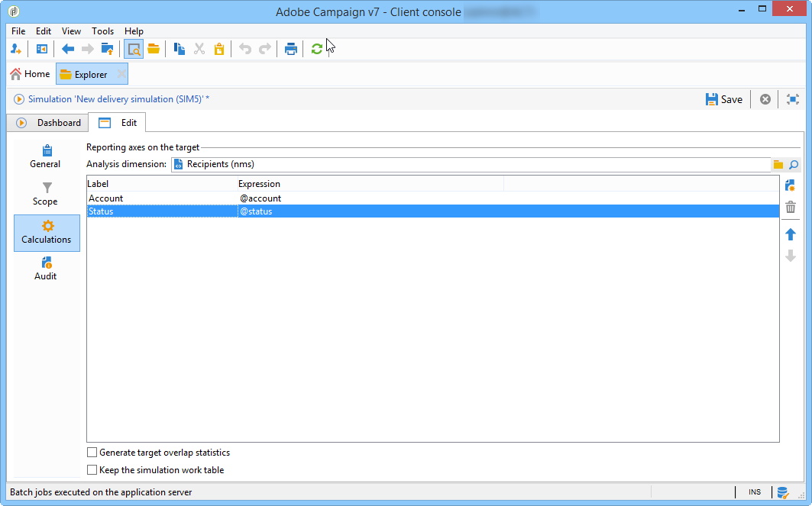Add a new reporting axis row
The image size is (812, 506).
coord(791,185)
